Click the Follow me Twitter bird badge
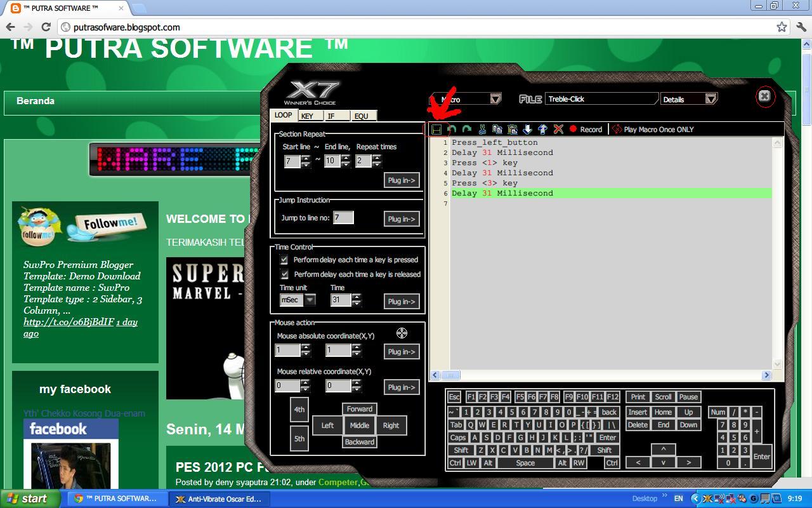This screenshot has width=812, height=508. 82,226
